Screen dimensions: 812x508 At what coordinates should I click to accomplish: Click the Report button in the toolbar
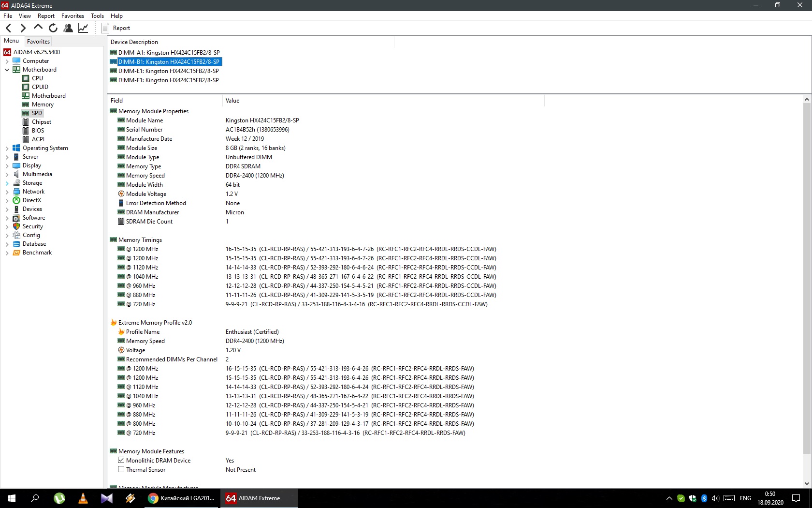(x=116, y=28)
